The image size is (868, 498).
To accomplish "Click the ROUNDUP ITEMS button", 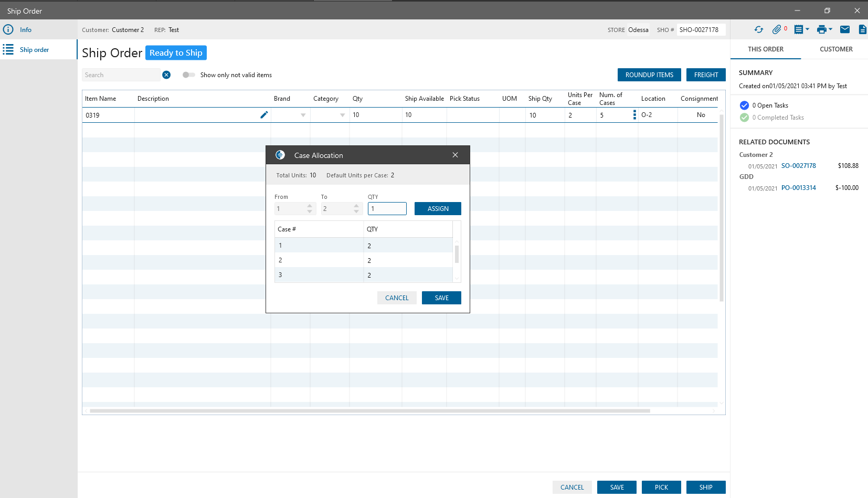I will coord(649,75).
